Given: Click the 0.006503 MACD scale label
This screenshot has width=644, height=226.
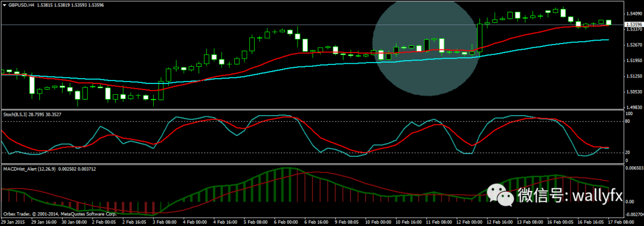Looking at the screenshot, I should point(634,168).
